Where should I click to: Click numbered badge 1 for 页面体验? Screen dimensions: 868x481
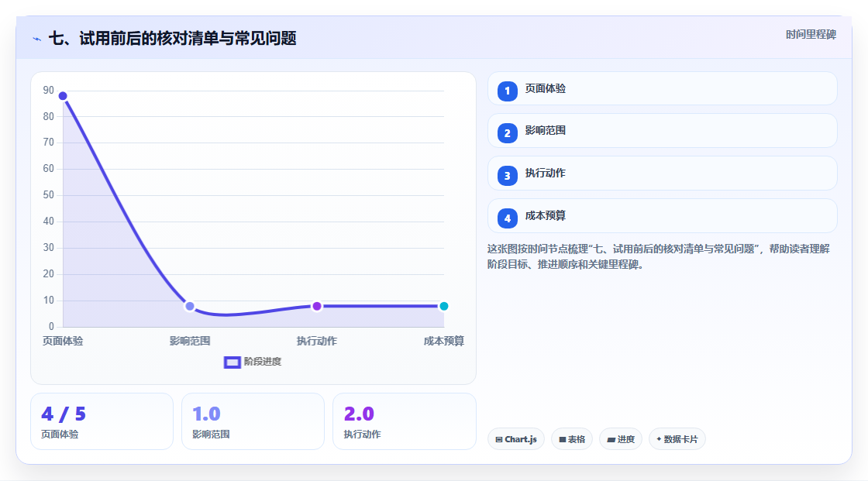click(507, 91)
